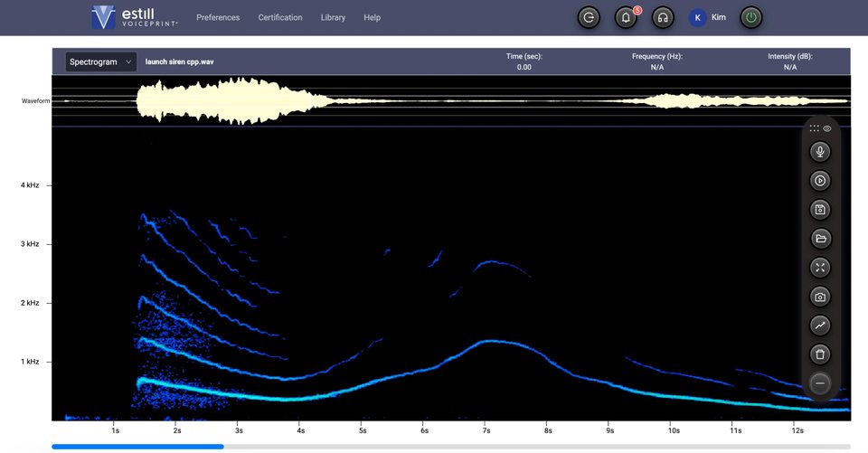Click the green power logout button
This screenshot has height=453, width=868.
(x=751, y=18)
